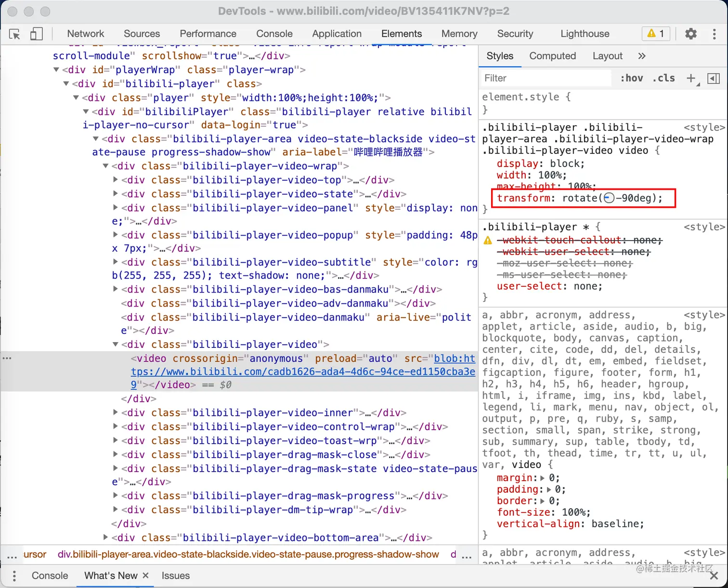Screen dimensions: 728x588
Task: Close the What's New drawer tab
Action: pyautogui.click(x=145, y=575)
